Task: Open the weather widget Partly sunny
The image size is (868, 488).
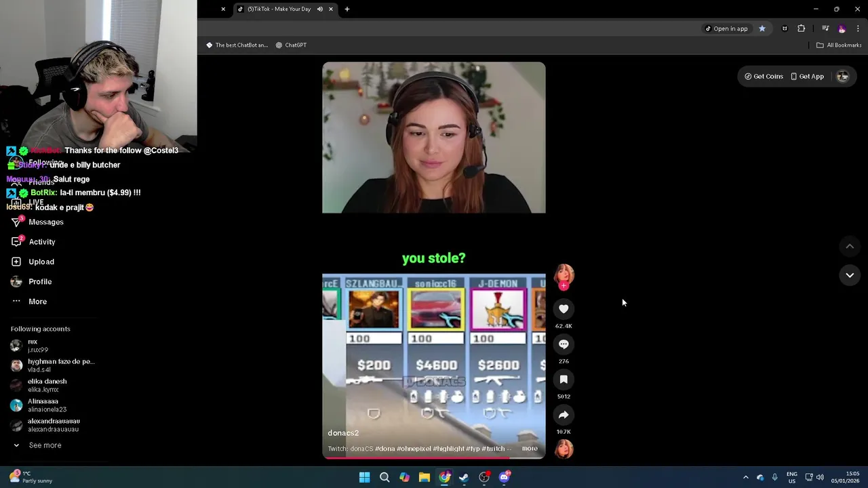Action: (31, 477)
